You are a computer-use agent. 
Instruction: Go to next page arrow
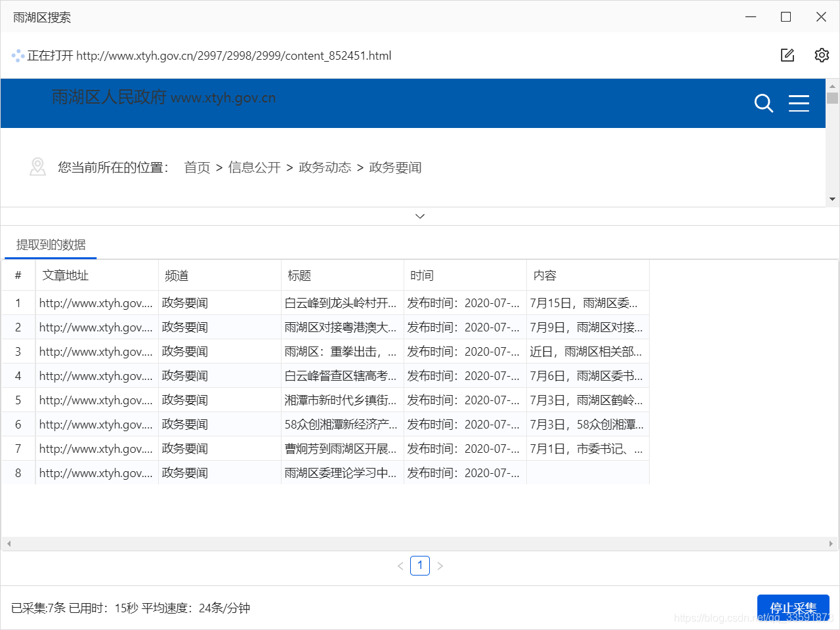(440, 566)
